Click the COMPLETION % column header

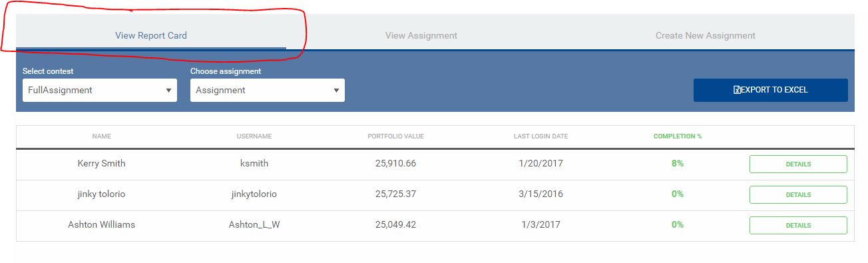(678, 136)
